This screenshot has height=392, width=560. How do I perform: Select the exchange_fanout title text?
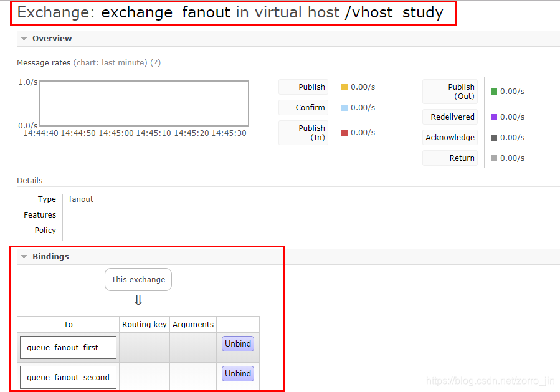[x=166, y=13]
